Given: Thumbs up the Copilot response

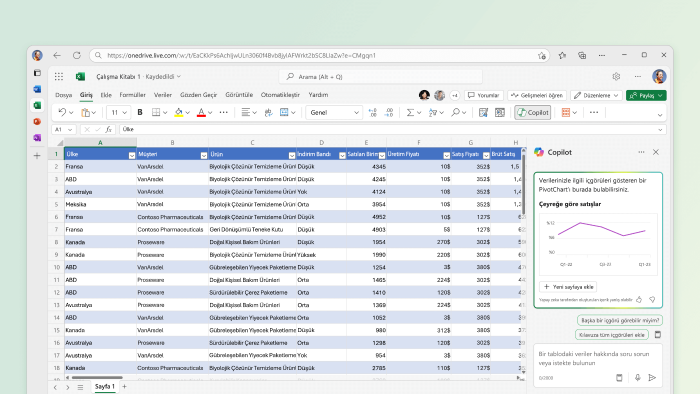Looking at the screenshot, I should [x=639, y=300].
